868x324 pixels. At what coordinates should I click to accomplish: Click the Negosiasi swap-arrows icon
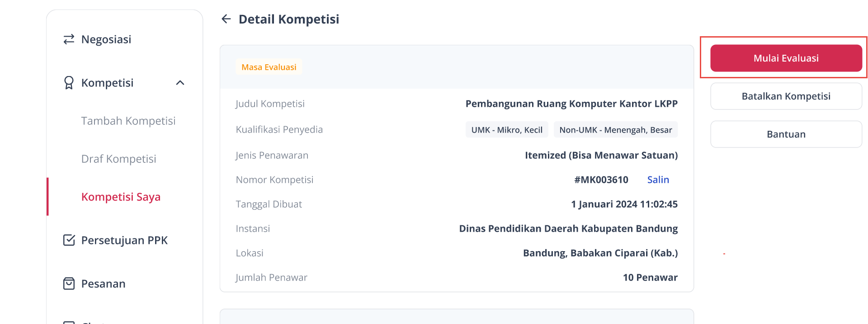point(69,39)
